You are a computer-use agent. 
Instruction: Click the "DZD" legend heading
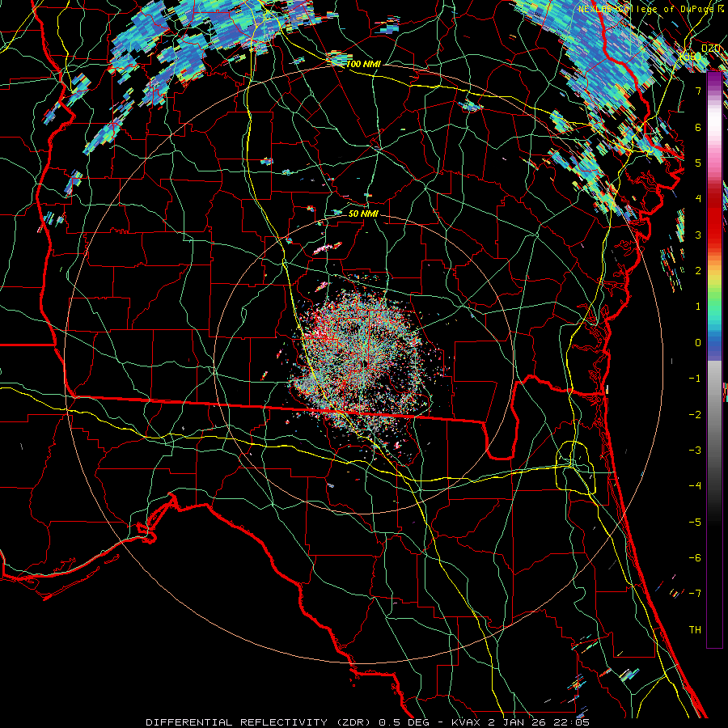click(710, 48)
